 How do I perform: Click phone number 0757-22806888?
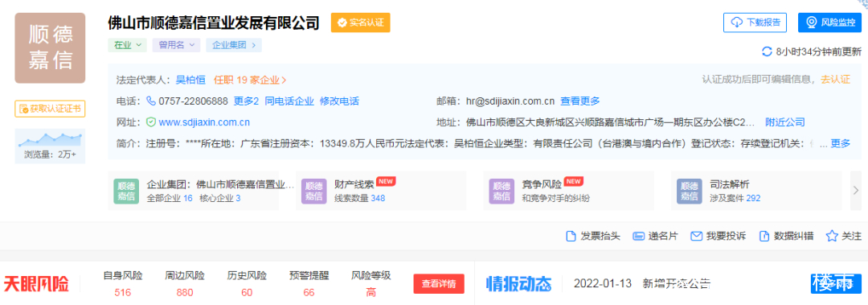coord(193,101)
